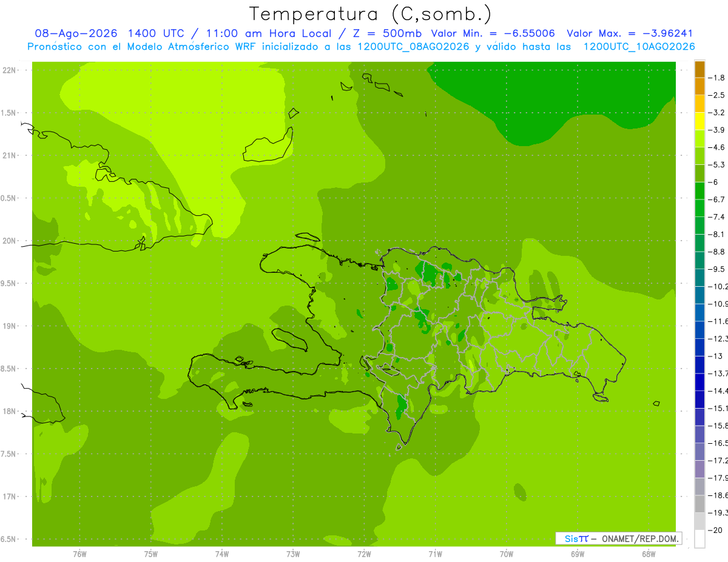Pick the gray swatch between -18.6 and -19.3
The image size is (728, 562).
(699, 504)
